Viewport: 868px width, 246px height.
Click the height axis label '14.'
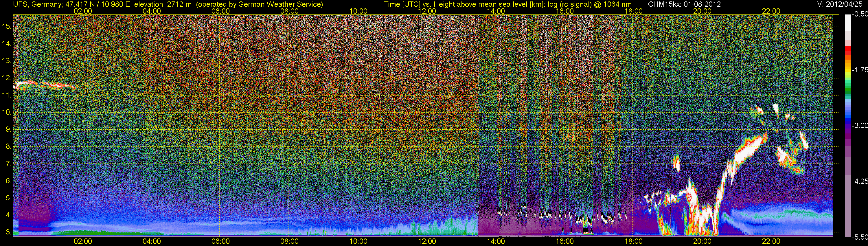point(7,44)
